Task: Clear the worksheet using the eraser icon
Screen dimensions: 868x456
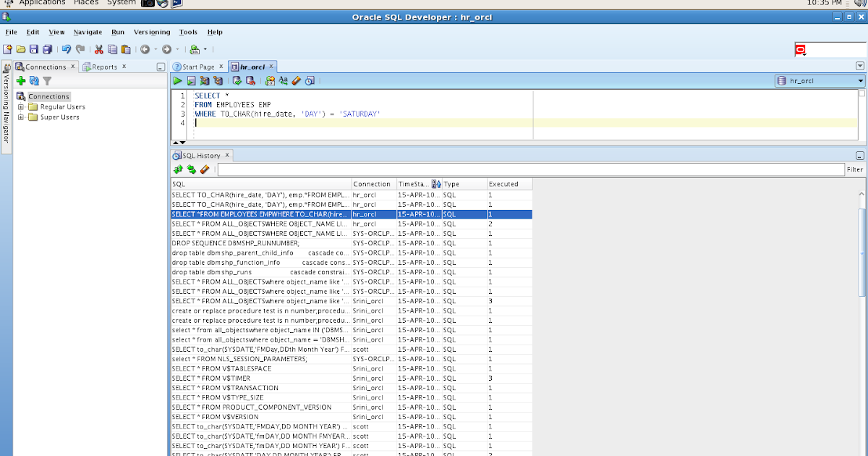Action: tap(294, 80)
